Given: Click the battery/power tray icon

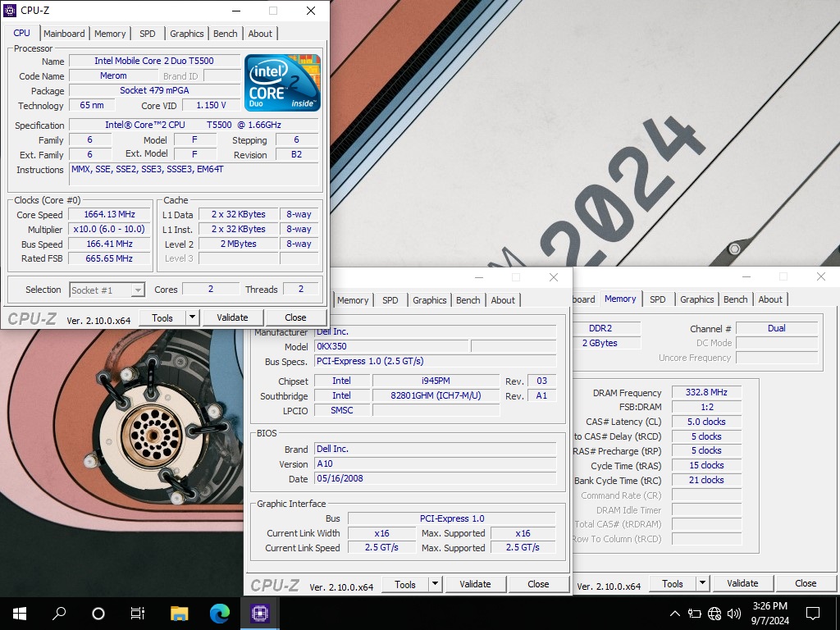Looking at the screenshot, I should [x=695, y=614].
